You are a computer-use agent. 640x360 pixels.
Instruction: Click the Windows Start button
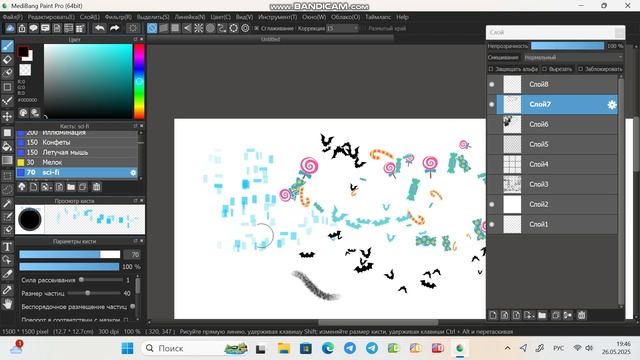pyautogui.click(x=127, y=348)
